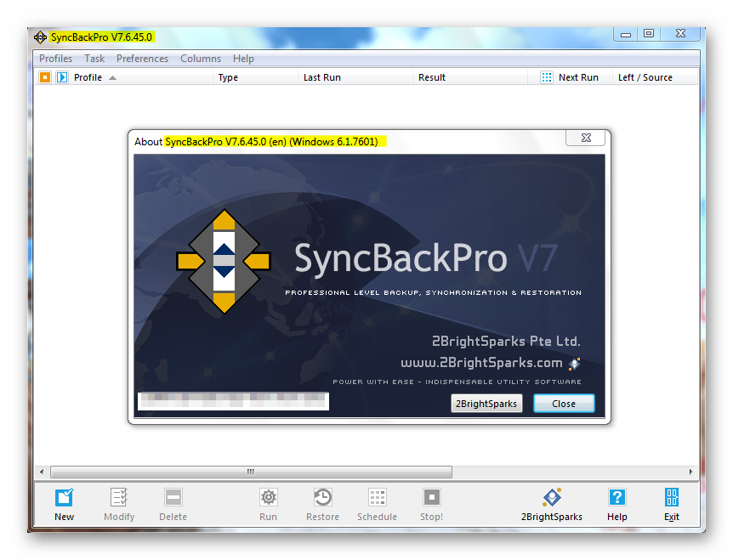Minimize the SyncBackPro main window

[626, 34]
